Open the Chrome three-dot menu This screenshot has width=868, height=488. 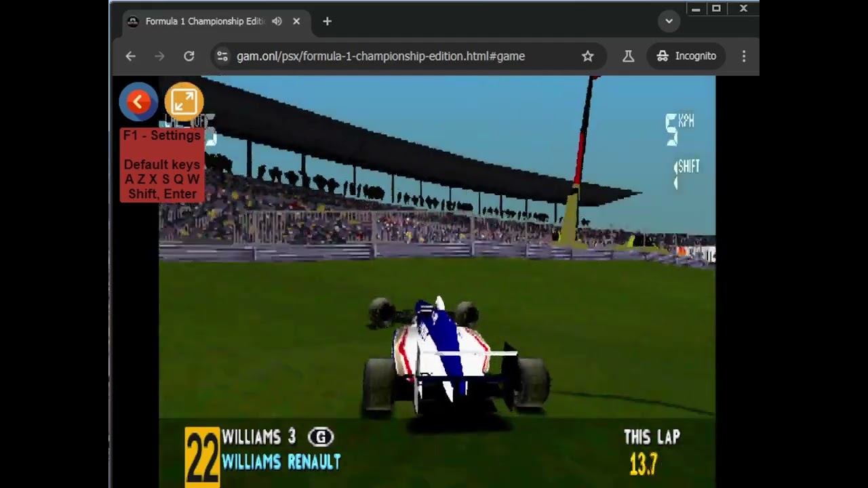pos(744,56)
